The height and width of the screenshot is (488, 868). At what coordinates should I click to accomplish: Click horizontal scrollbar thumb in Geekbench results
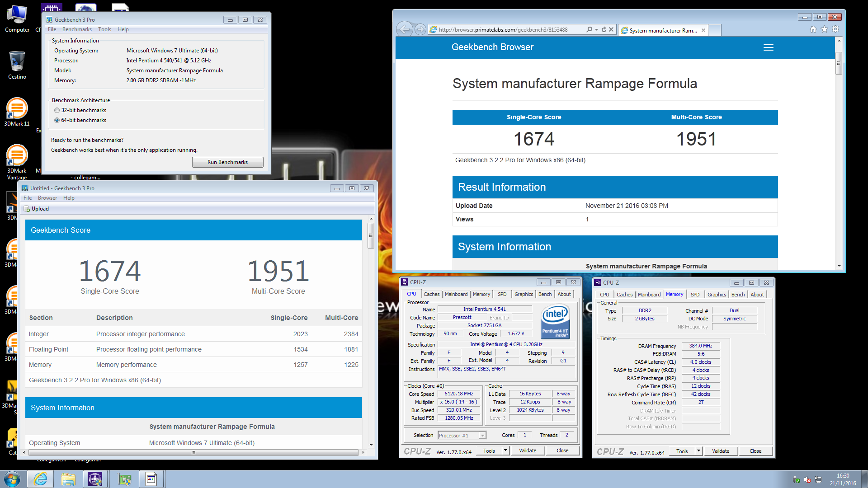click(x=193, y=452)
